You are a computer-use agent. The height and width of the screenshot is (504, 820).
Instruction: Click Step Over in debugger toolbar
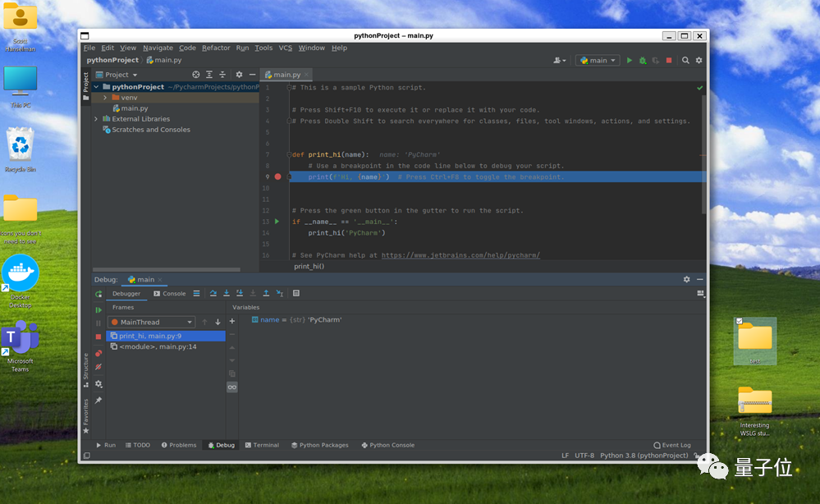(213, 293)
